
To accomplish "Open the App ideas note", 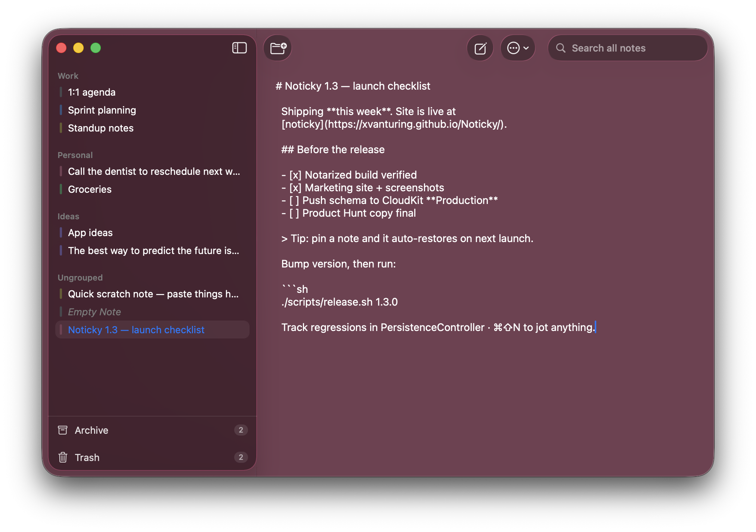I will [x=152, y=233].
